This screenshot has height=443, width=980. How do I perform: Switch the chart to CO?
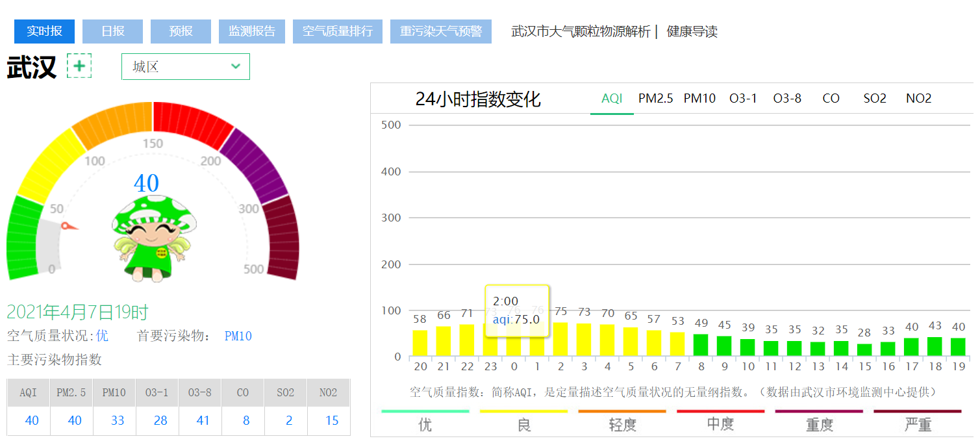click(831, 98)
